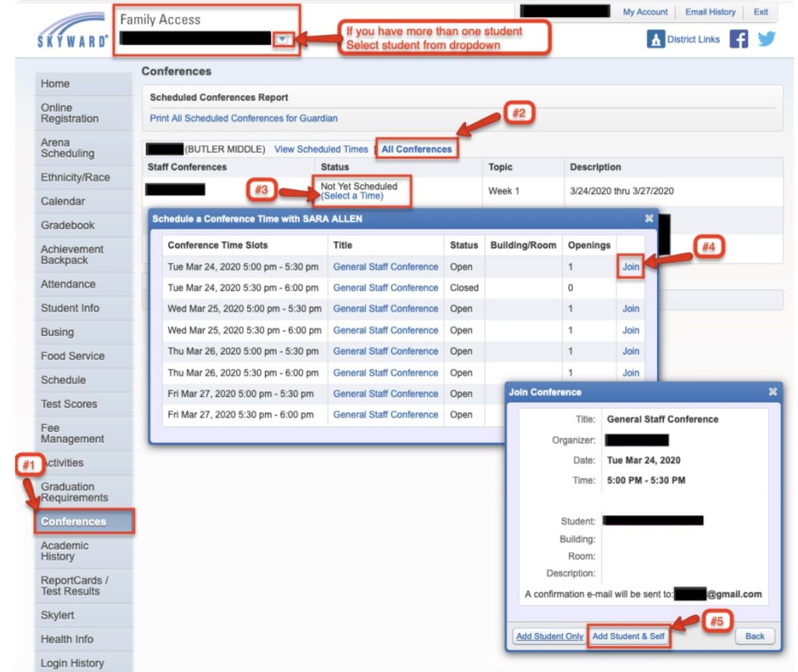
Task: Open Food Service in the sidebar
Action: (x=83, y=355)
